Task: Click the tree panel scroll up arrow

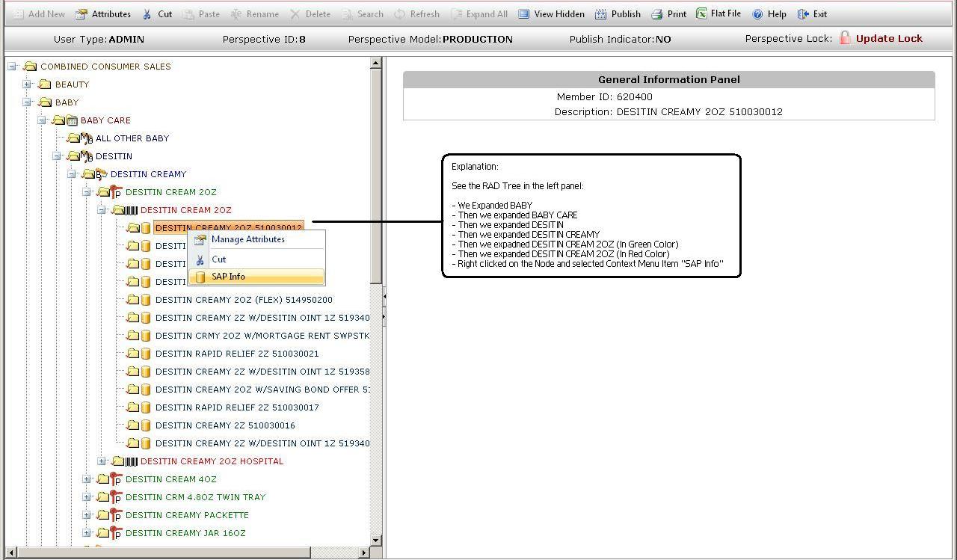Action: click(x=376, y=64)
